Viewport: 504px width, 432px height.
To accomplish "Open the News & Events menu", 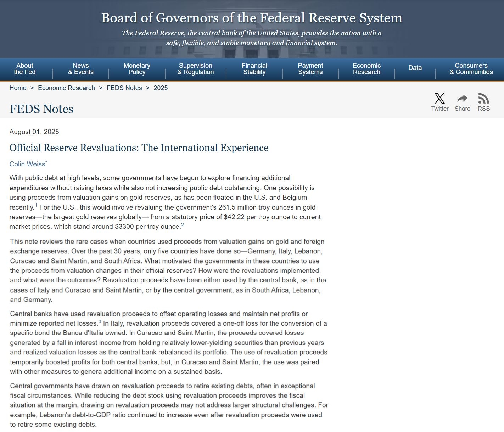I will 81,69.
